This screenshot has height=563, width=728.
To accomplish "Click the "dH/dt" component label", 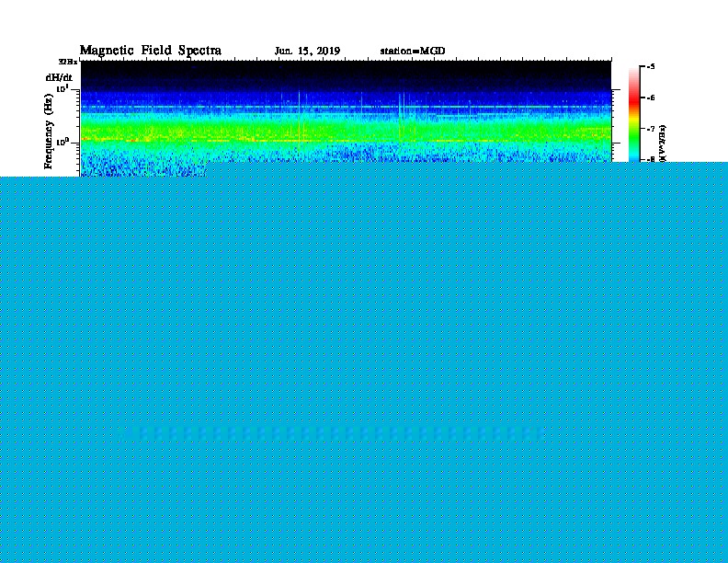I will coord(59,77).
